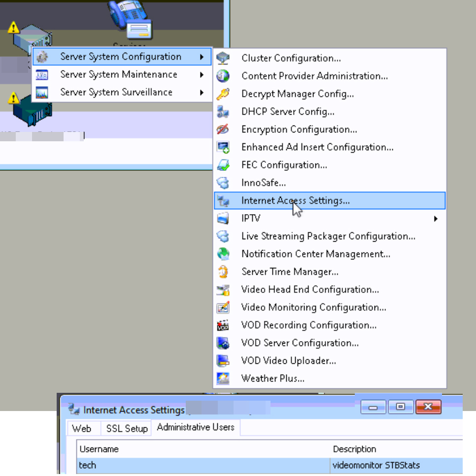Select Video Head End Configuration
The height and width of the screenshot is (476, 476).
click(x=310, y=289)
